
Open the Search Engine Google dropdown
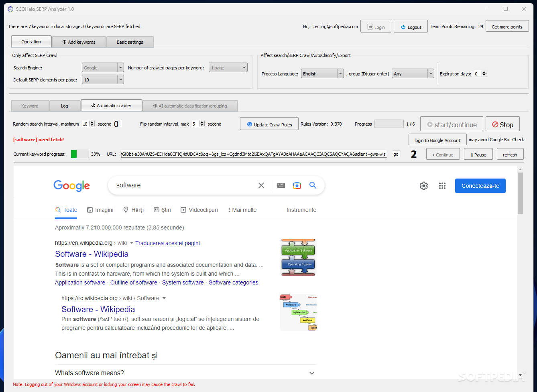tap(103, 68)
